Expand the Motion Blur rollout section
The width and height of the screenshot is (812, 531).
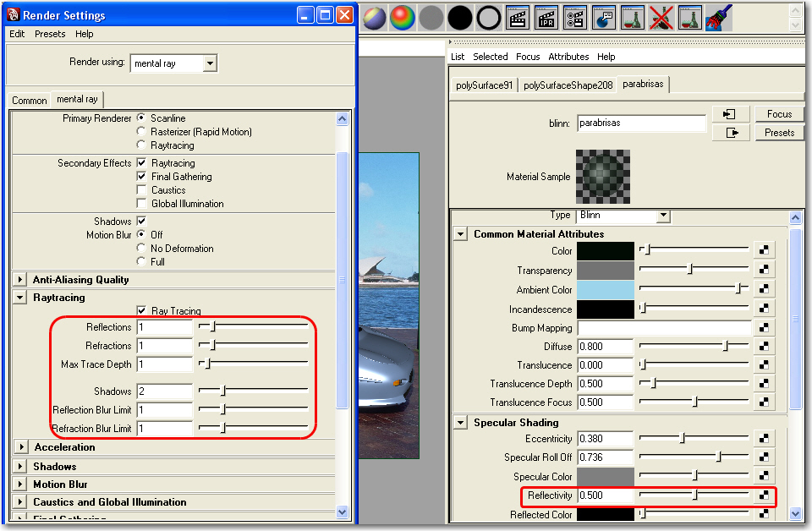point(19,484)
